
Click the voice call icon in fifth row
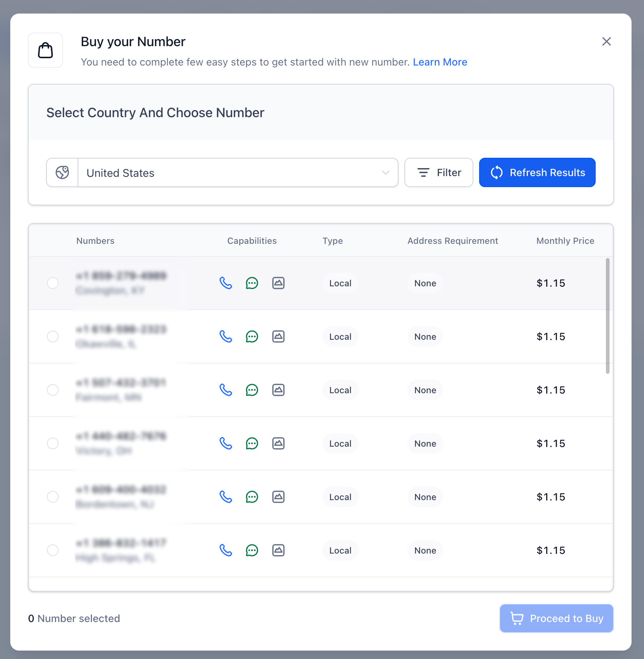(226, 497)
